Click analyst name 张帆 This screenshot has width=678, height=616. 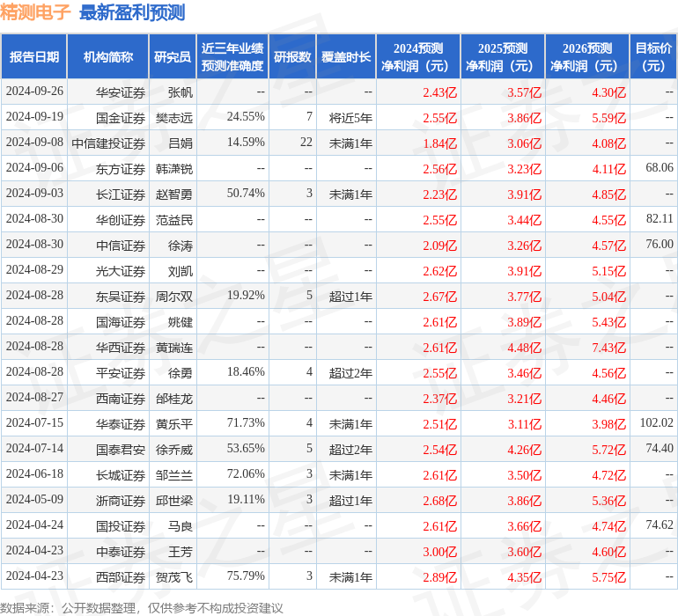[180, 92]
